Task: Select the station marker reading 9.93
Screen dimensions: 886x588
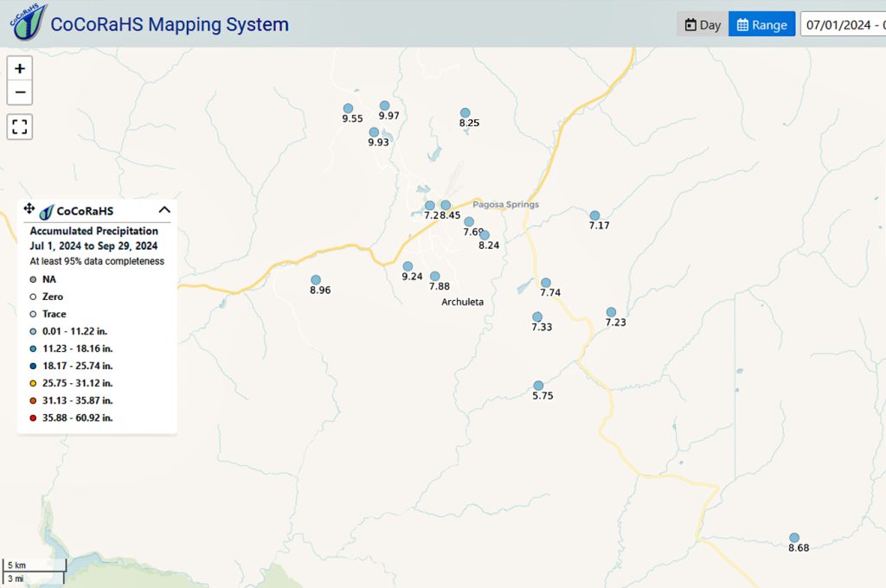Action: coord(374,132)
